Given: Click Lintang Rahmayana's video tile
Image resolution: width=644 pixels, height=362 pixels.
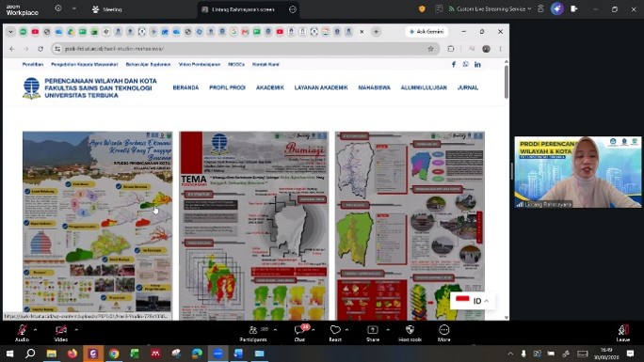Looking at the screenshot, I should (577, 172).
